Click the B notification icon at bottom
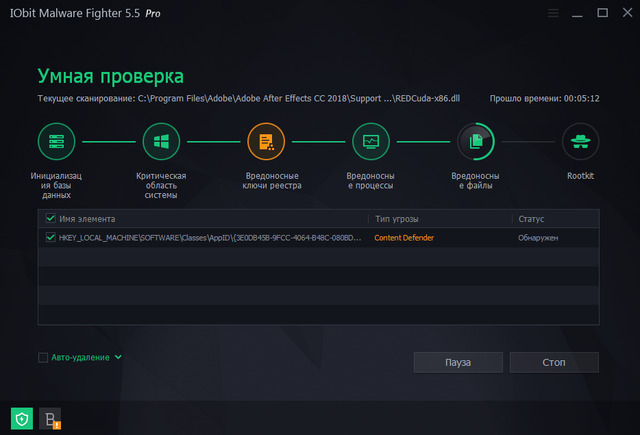This screenshot has width=640, height=435. pos(50,418)
